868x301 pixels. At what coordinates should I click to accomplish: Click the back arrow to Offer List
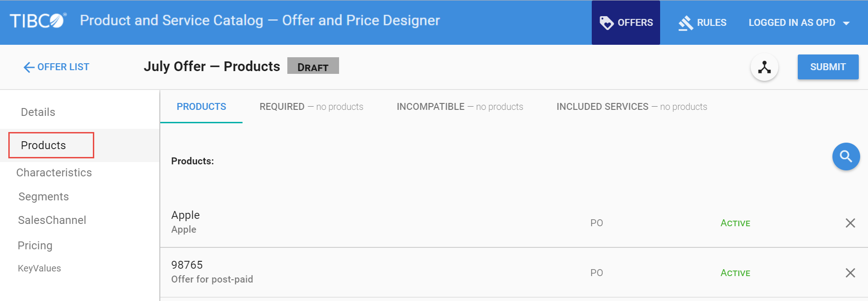click(x=29, y=67)
